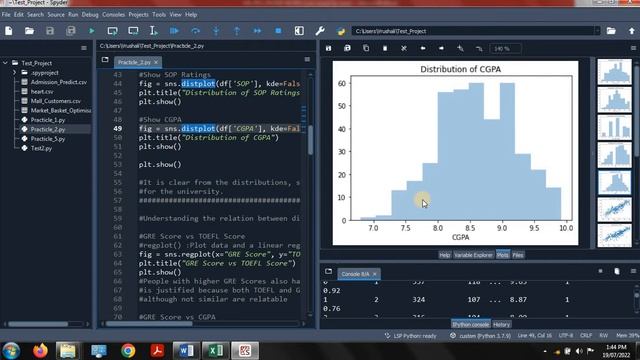Open the editor pane options menu

(307, 60)
